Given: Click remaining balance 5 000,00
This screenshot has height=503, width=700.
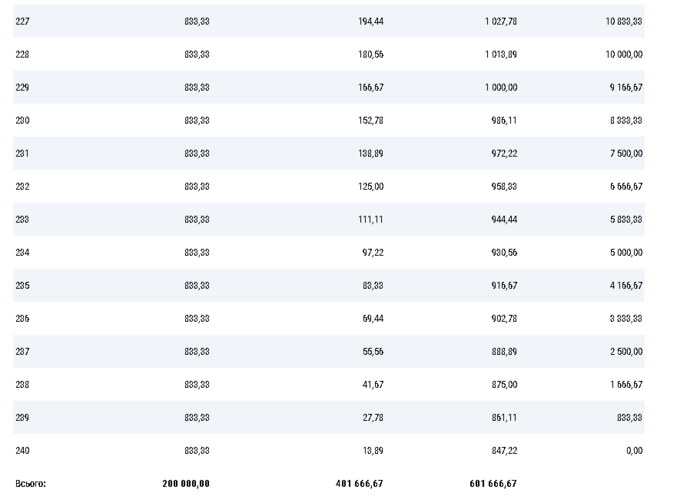Looking at the screenshot, I should coord(626,252).
